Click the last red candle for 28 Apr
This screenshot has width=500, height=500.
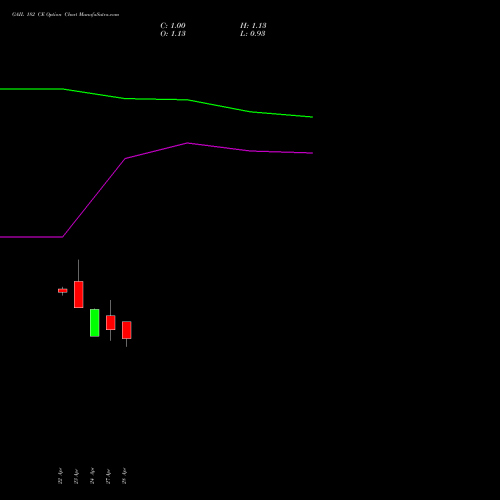(x=127, y=330)
